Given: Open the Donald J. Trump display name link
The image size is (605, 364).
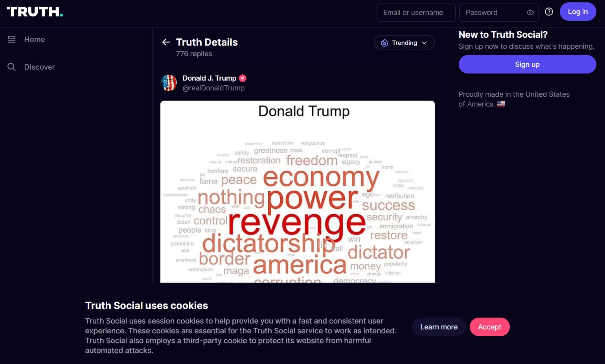Looking at the screenshot, I should (210, 78).
